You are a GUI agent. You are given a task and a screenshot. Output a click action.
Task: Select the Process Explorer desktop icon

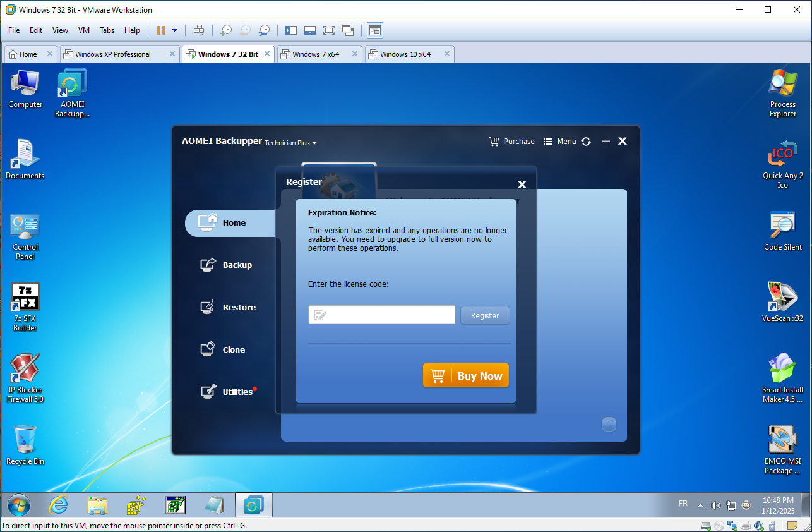(783, 94)
